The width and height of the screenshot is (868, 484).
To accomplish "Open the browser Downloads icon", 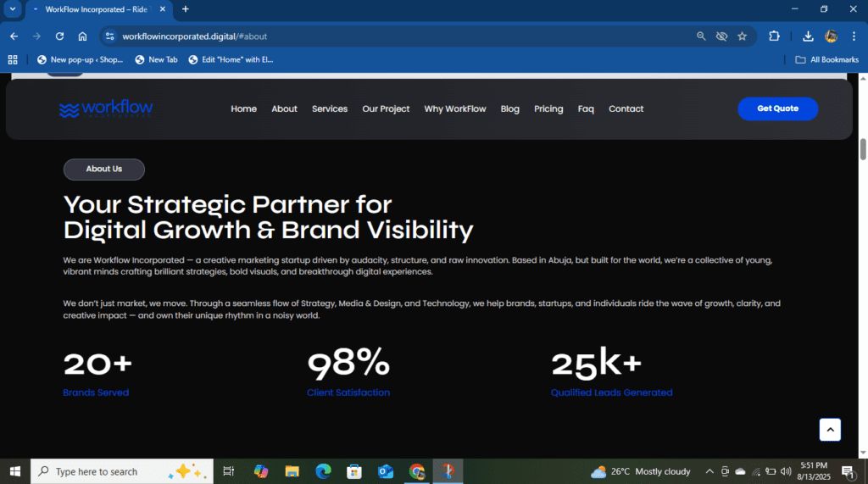I will click(x=808, y=36).
